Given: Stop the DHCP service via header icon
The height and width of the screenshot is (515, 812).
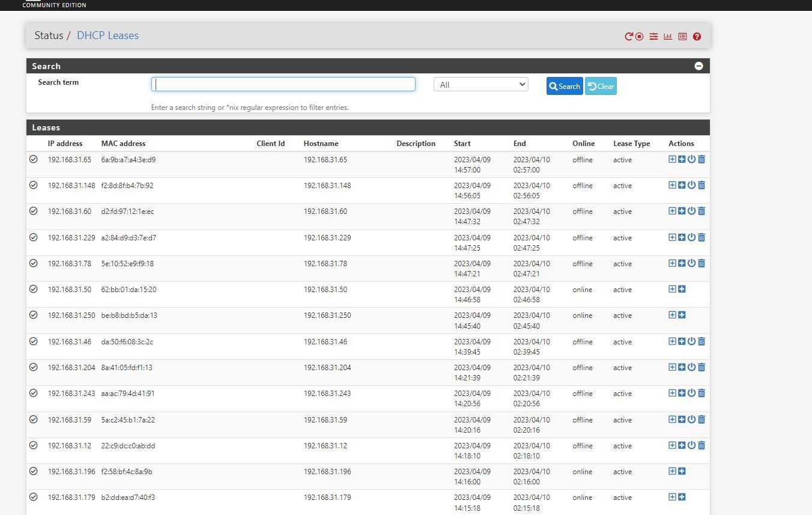Looking at the screenshot, I should coord(640,37).
